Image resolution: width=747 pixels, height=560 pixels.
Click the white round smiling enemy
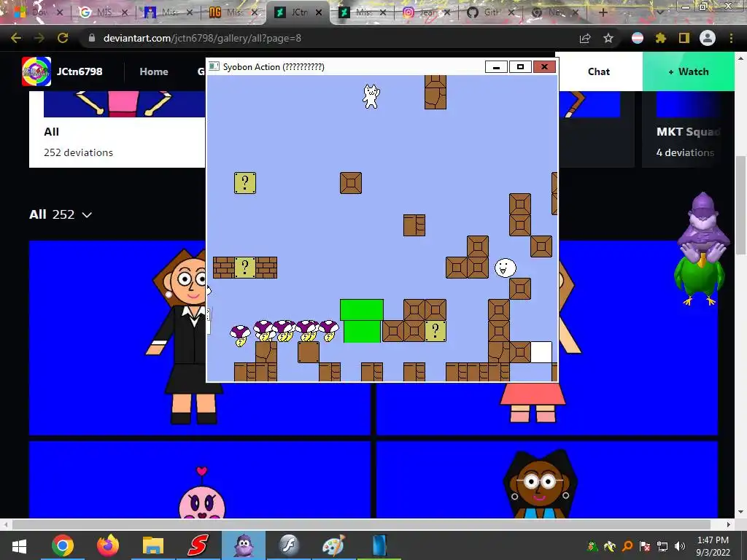505,268
